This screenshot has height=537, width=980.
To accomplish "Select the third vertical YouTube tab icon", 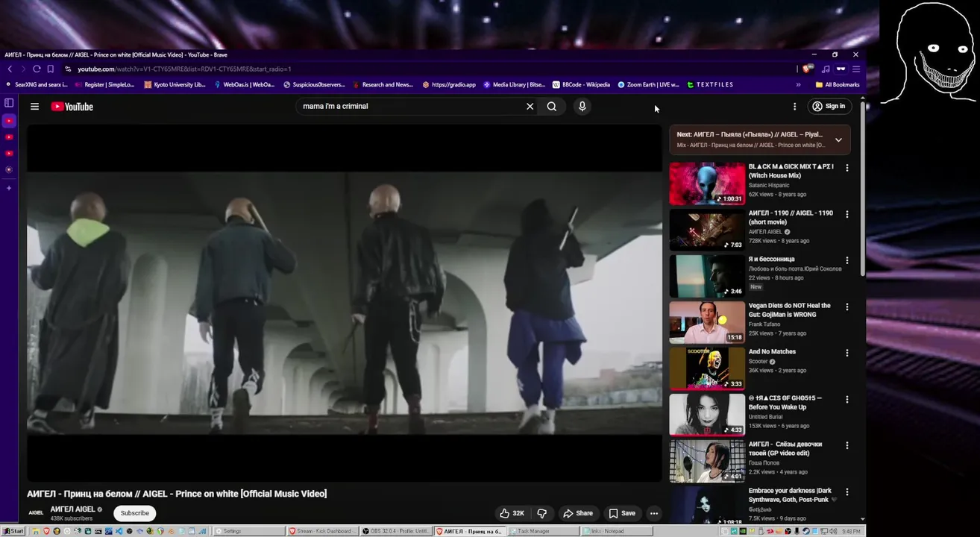I will (x=9, y=154).
